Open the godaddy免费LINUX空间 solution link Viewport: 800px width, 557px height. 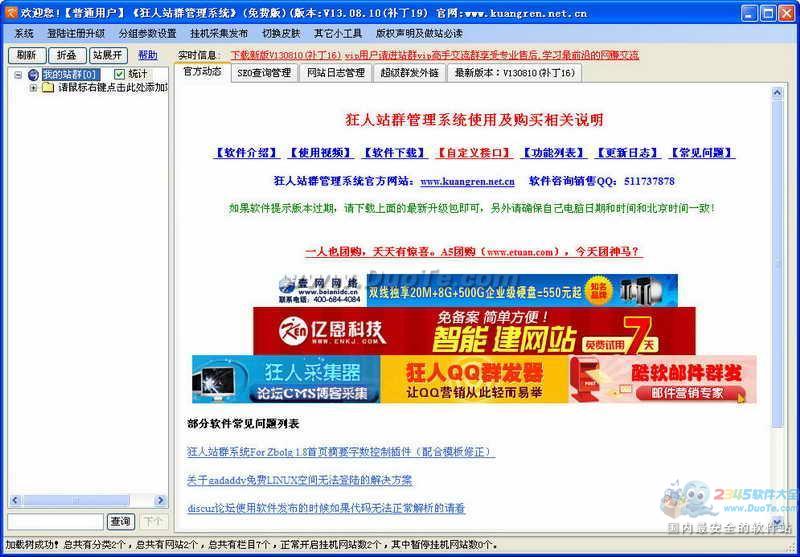300,480
